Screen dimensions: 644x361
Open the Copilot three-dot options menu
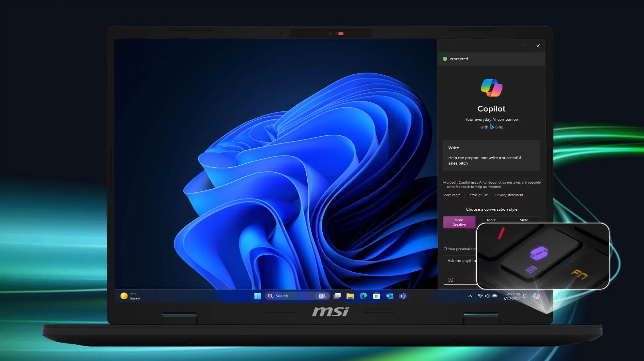524,46
